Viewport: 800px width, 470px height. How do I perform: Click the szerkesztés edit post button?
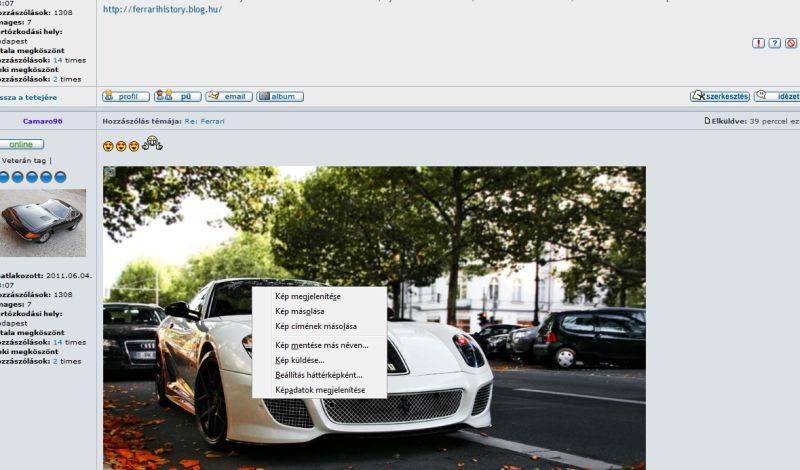720,97
